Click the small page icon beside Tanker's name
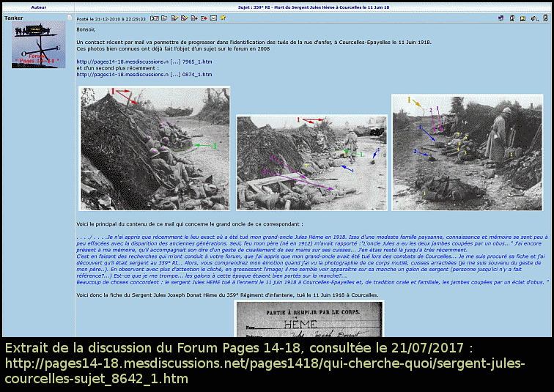554x392 pixels. 70,17
